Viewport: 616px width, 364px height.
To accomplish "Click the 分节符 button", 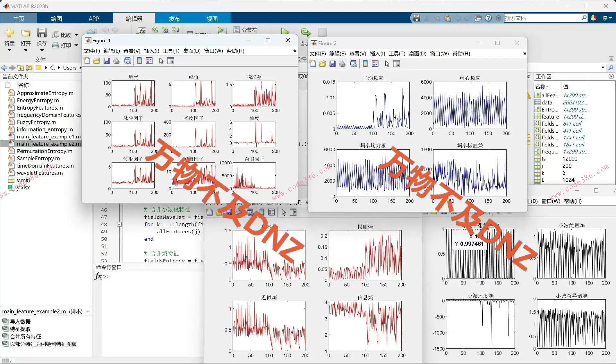I will click(246, 30).
